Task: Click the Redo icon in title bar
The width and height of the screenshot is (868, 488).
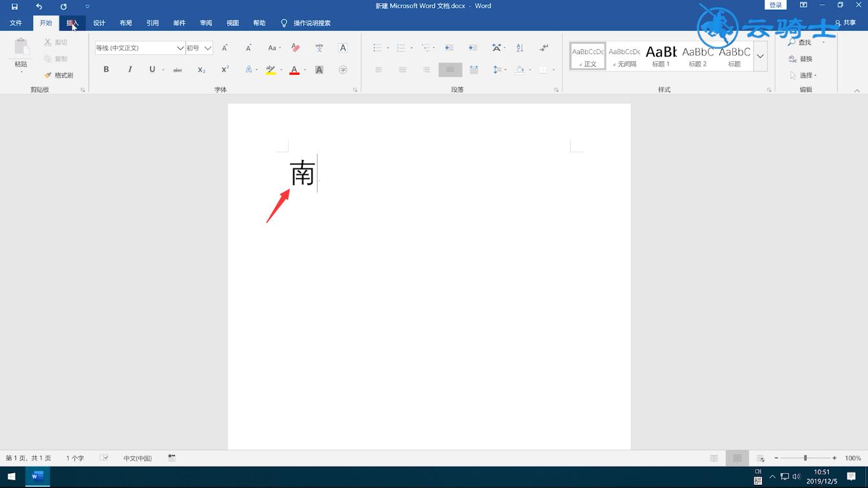Action: [x=63, y=6]
